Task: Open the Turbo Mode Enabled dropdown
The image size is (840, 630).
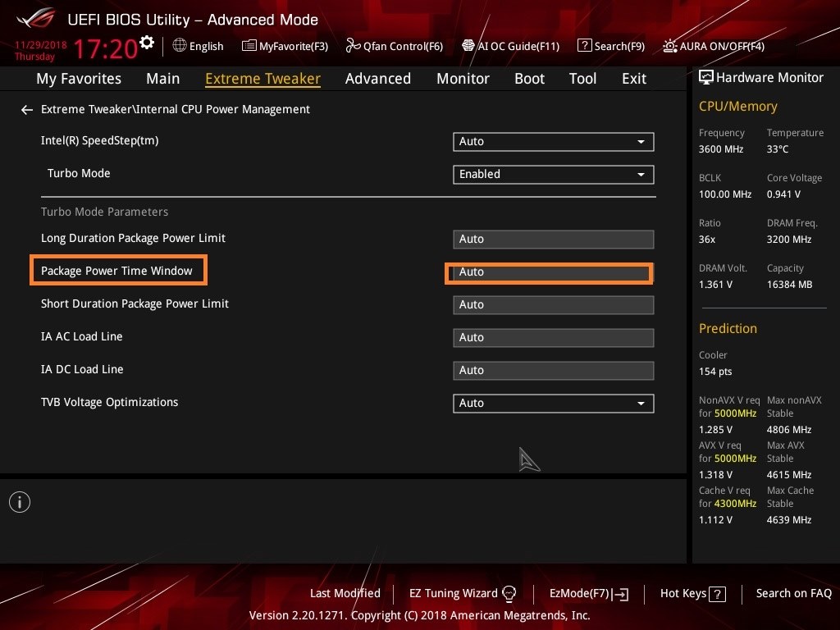Action: (554, 174)
